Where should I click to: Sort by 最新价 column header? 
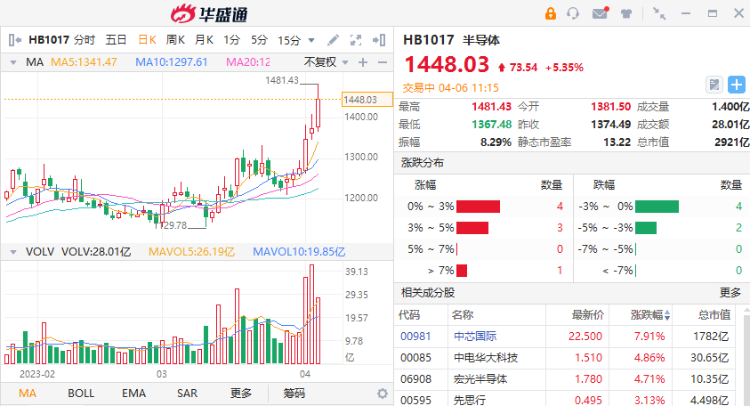(x=588, y=315)
